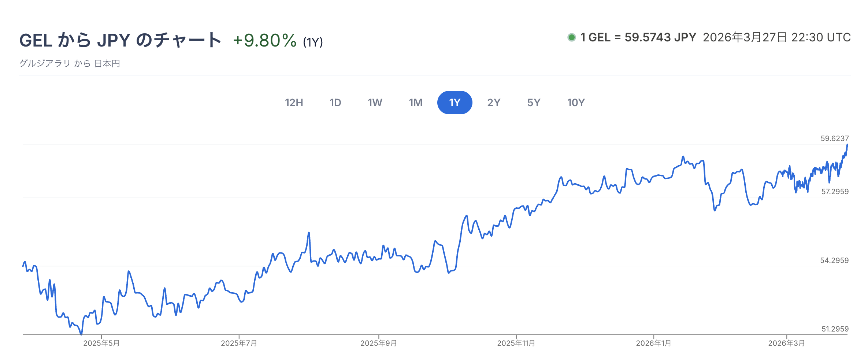Click the 2025年7月 axis label
Image resolution: width=868 pixels, height=348 pixels.
click(x=239, y=343)
